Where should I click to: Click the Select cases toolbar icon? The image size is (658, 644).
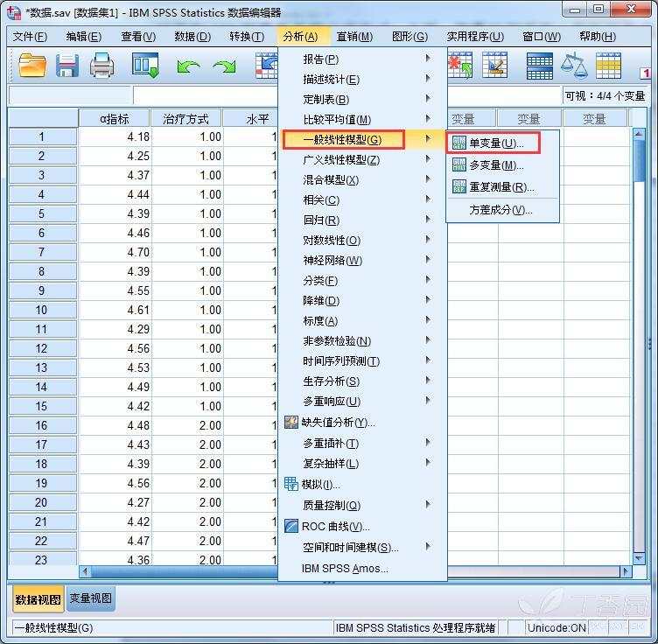coord(494,65)
